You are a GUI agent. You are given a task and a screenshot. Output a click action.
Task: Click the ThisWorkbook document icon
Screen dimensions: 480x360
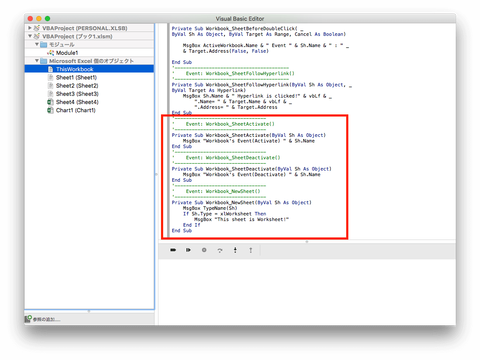pos(50,69)
